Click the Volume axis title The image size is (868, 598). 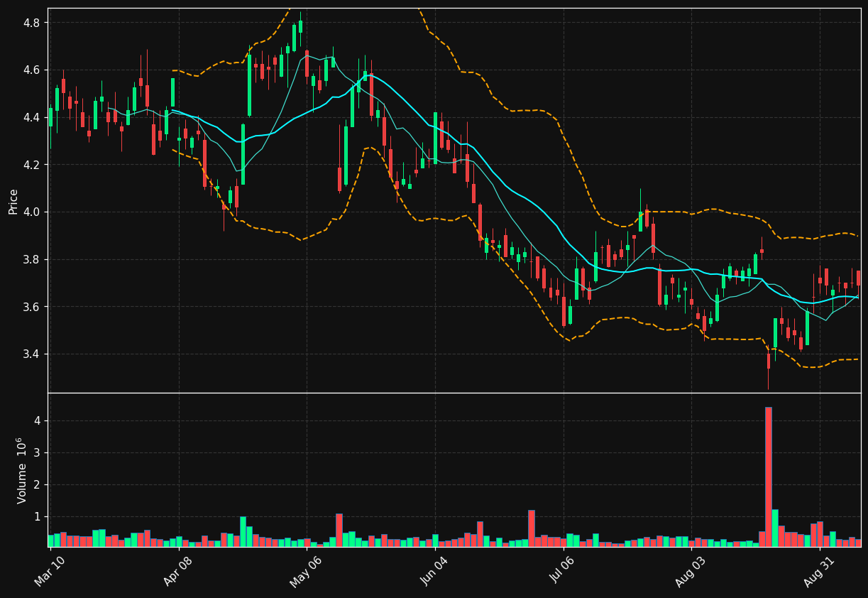[x=21, y=470]
